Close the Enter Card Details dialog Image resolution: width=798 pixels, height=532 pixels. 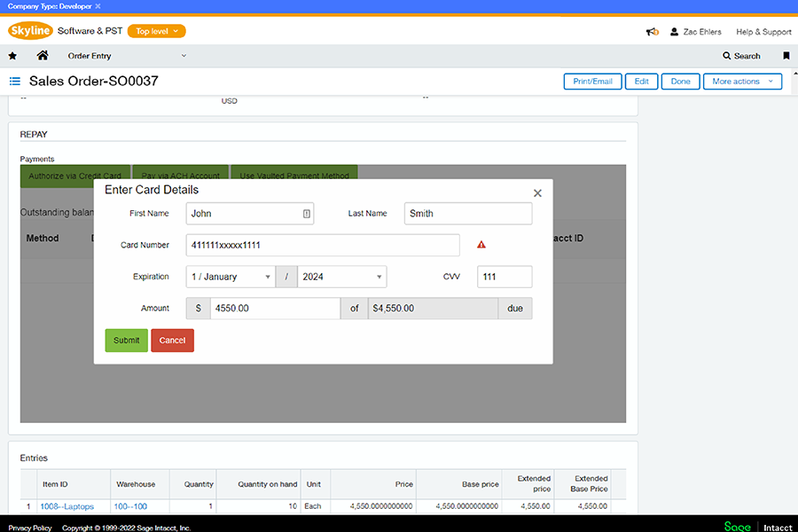537,193
